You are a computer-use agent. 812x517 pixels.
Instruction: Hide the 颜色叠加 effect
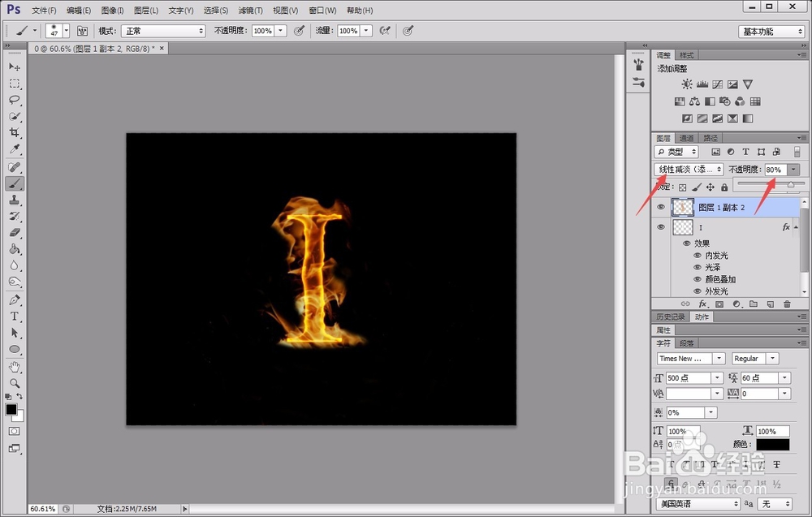[x=697, y=279]
